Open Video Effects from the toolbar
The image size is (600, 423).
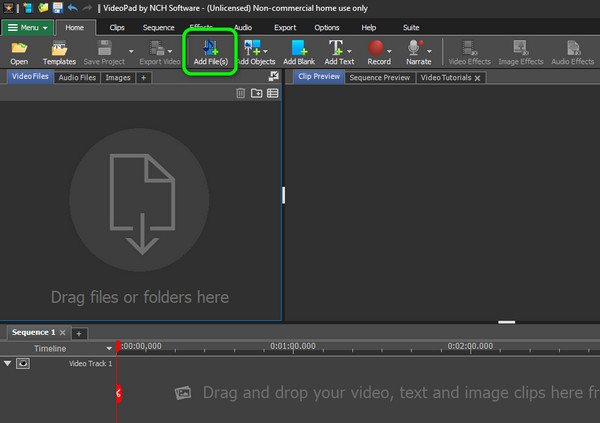469,52
